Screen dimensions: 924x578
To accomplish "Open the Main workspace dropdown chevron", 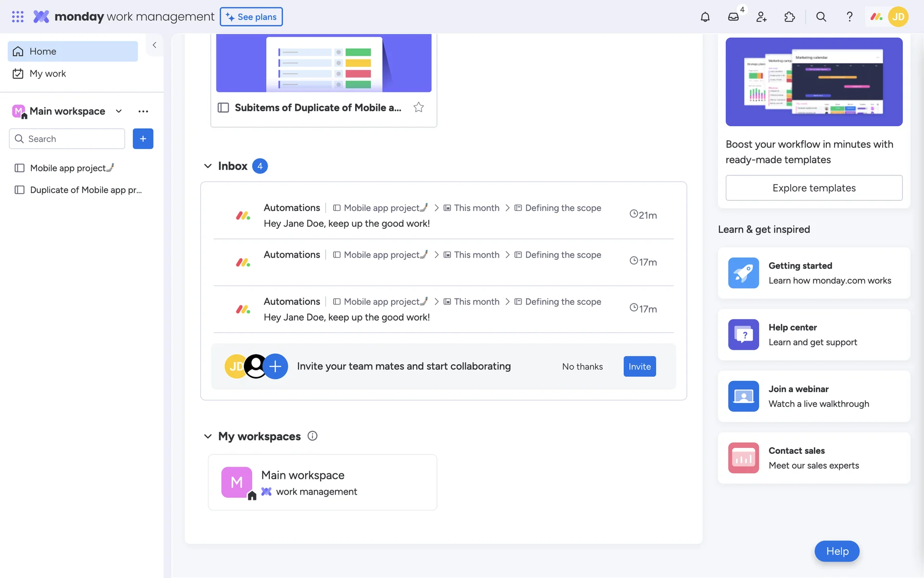I will tap(119, 111).
